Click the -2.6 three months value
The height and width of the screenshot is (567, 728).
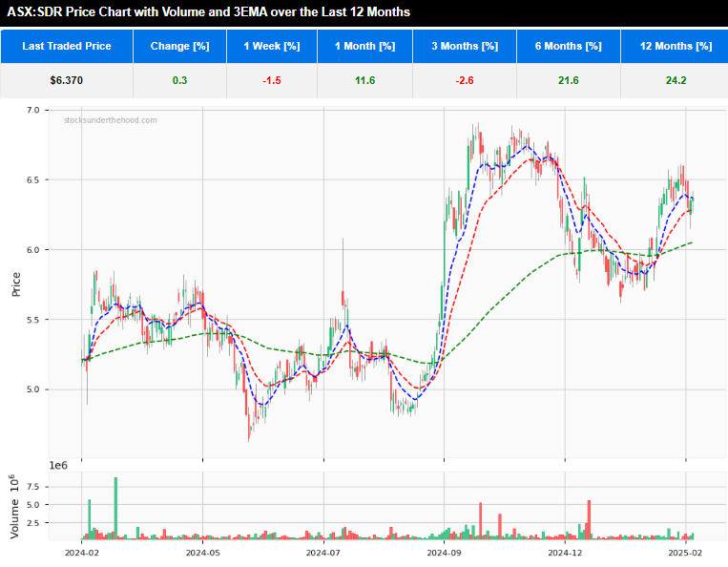pos(465,80)
